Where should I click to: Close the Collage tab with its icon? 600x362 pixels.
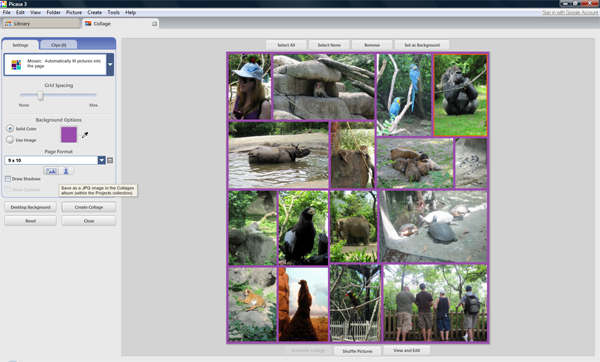[x=155, y=24]
